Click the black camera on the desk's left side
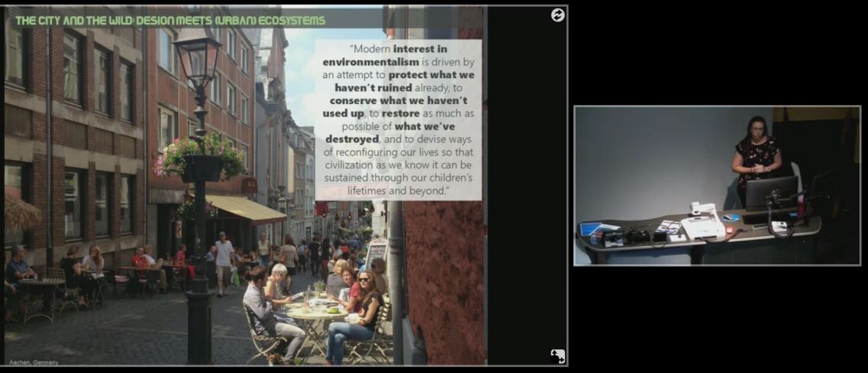The width and height of the screenshot is (868, 373). 637,236
